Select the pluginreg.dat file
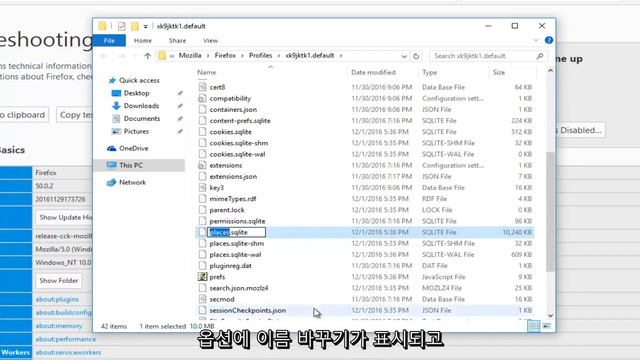This screenshot has height=360, width=640. coord(230,266)
